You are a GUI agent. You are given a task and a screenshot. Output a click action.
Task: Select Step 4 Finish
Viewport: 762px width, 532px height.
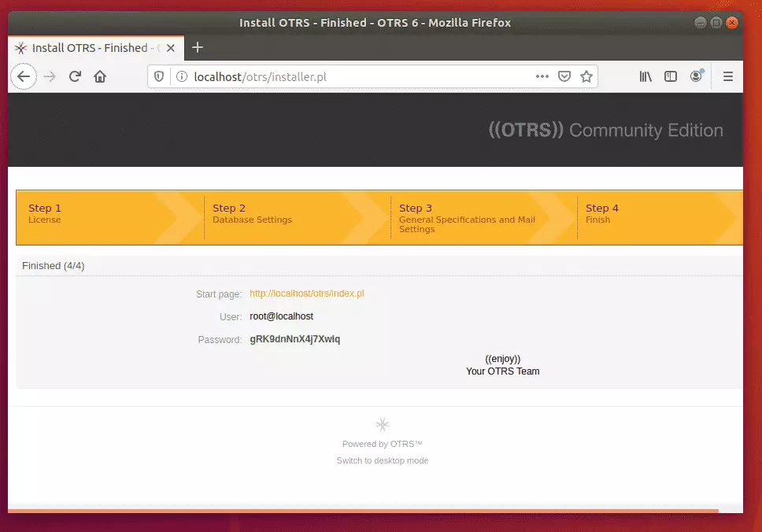point(660,218)
